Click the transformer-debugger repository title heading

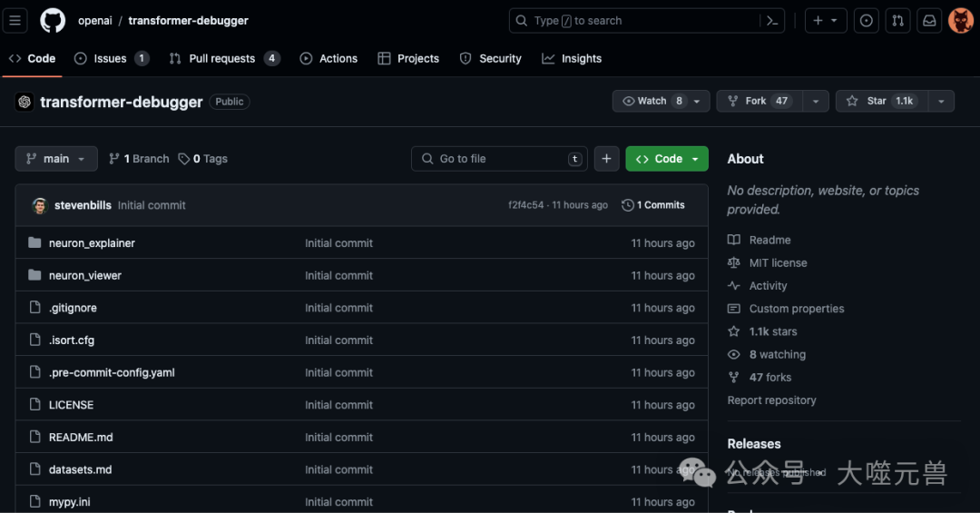point(122,102)
